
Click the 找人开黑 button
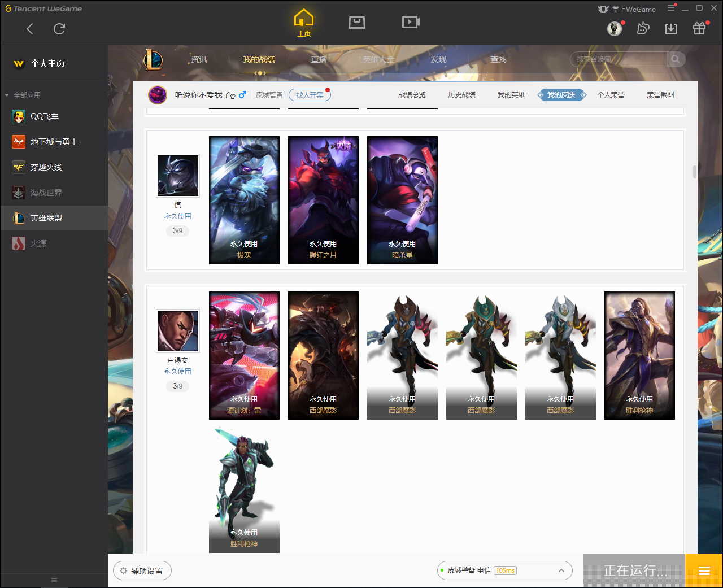310,95
